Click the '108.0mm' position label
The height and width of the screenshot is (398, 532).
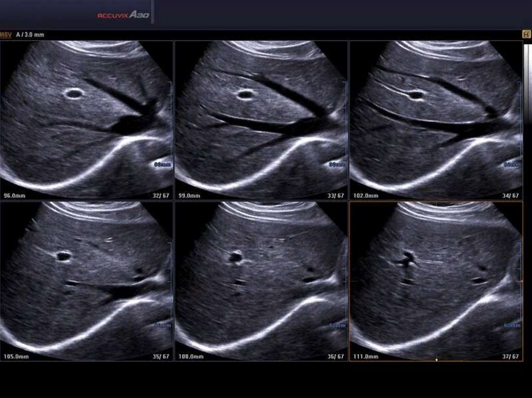click(x=191, y=356)
